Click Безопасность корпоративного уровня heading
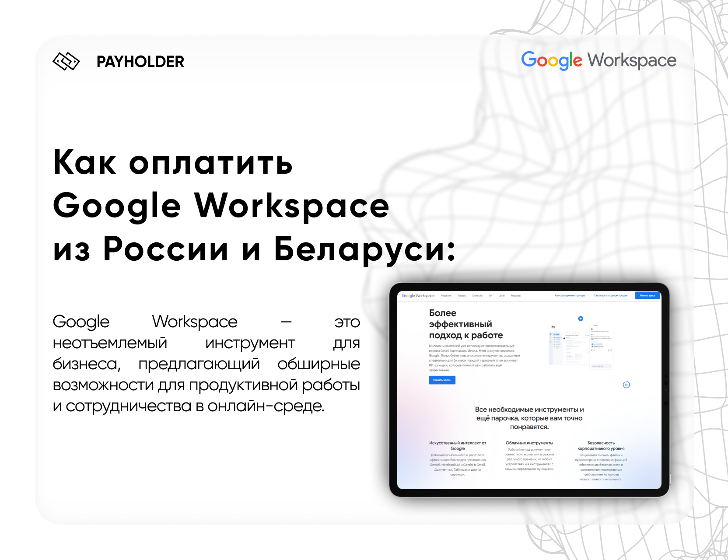 tap(601, 446)
